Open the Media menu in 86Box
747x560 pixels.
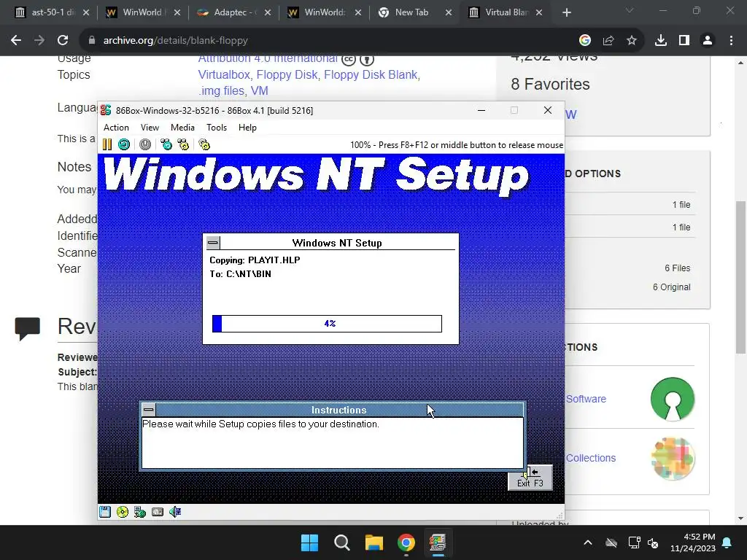pyautogui.click(x=182, y=128)
